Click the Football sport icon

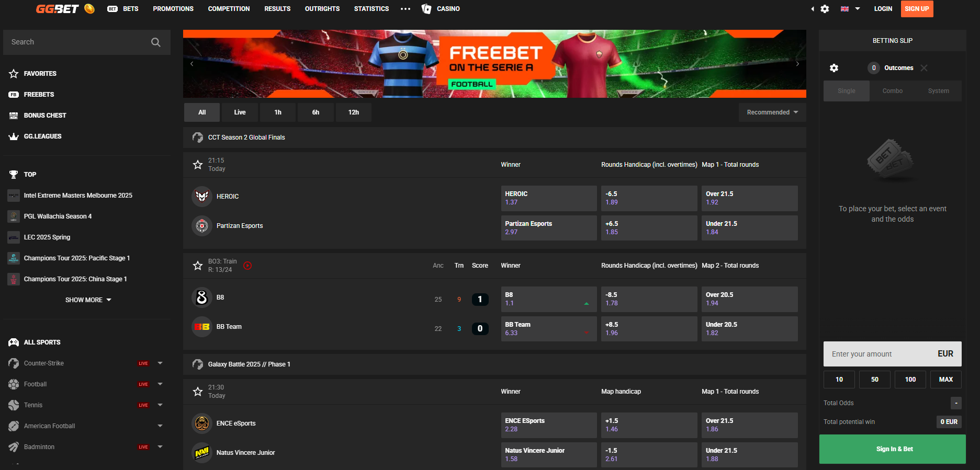click(x=14, y=384)
